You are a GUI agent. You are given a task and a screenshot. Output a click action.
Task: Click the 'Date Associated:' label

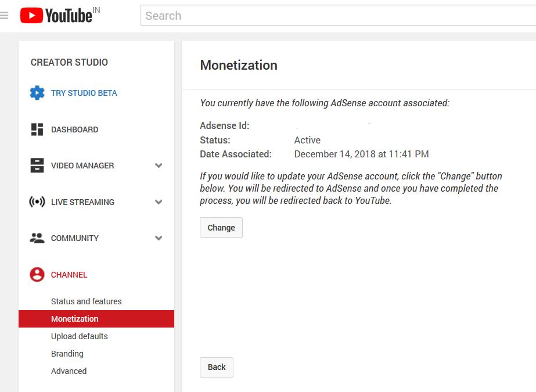[236, 154]
